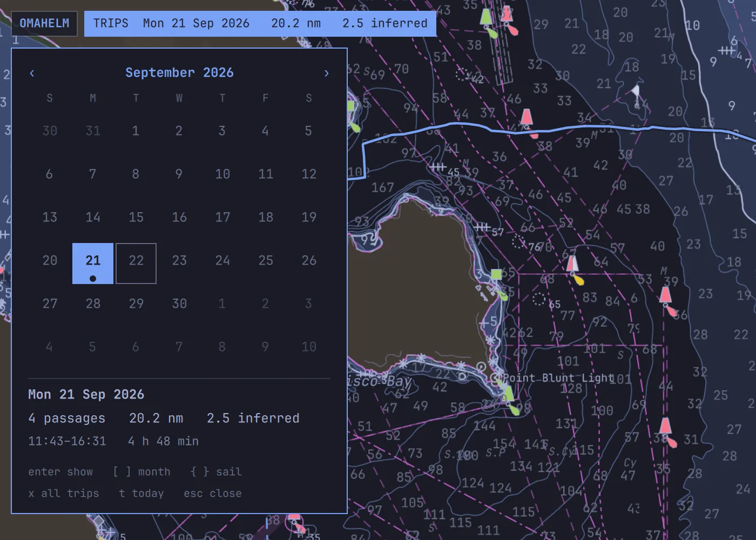Select September 7 in the calendar
The width and height of the screenshot is (756, 540).
93,174
